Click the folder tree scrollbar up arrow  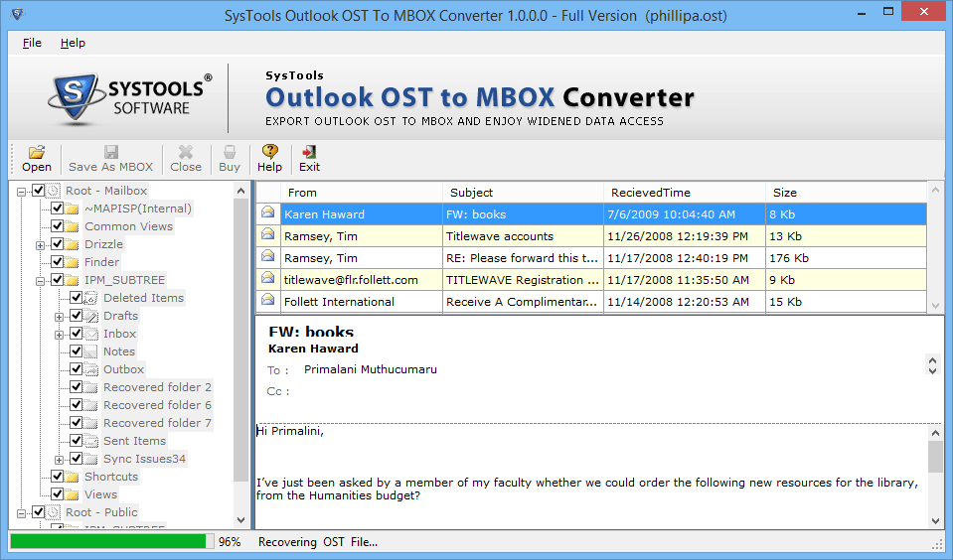[x=240, y=191]
